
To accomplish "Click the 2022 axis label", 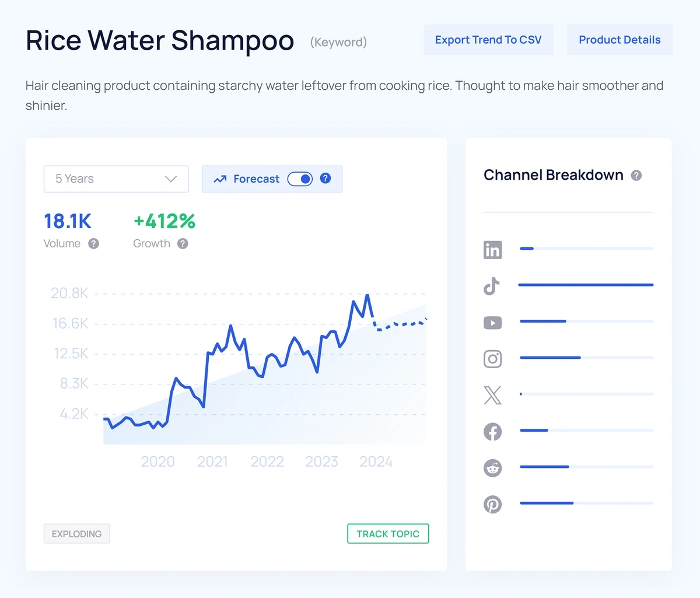I will click(x=267, y=461).
